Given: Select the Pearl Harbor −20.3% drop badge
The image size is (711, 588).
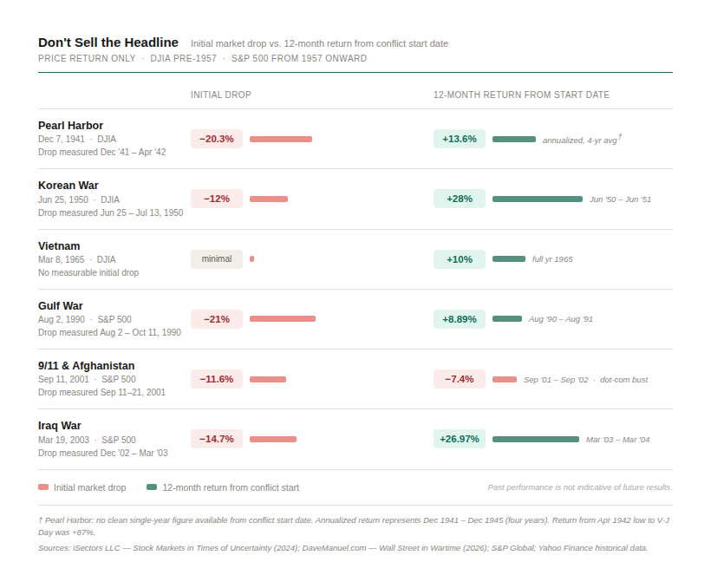Looking at the screenshot, I should (217, 139).
